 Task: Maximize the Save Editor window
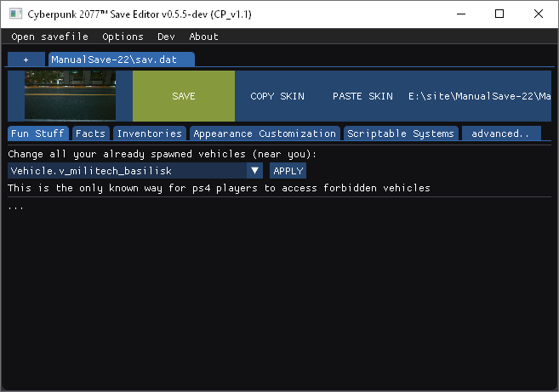(x=499, y=14)
